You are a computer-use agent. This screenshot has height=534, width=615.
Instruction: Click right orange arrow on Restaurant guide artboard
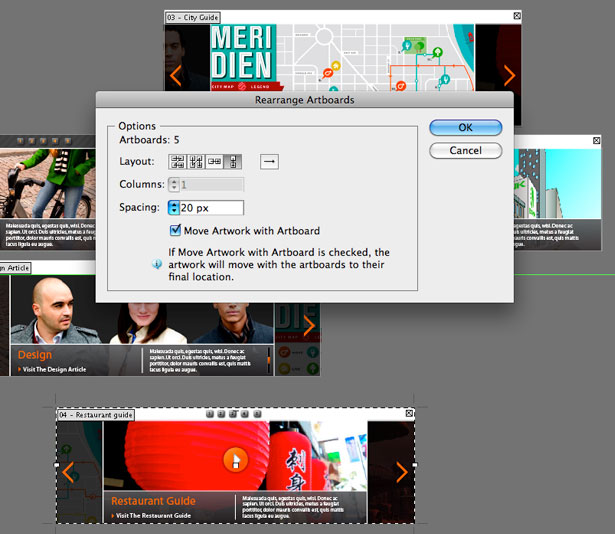(x=402, y=472)
